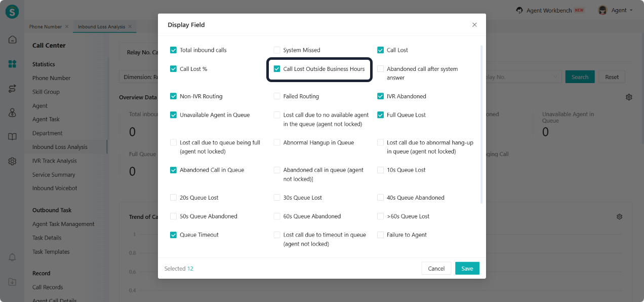The height and width of the screenshot is (302, 644).
Task: Untick the Queue Timeout checkbox
Action: click(174, 235)
